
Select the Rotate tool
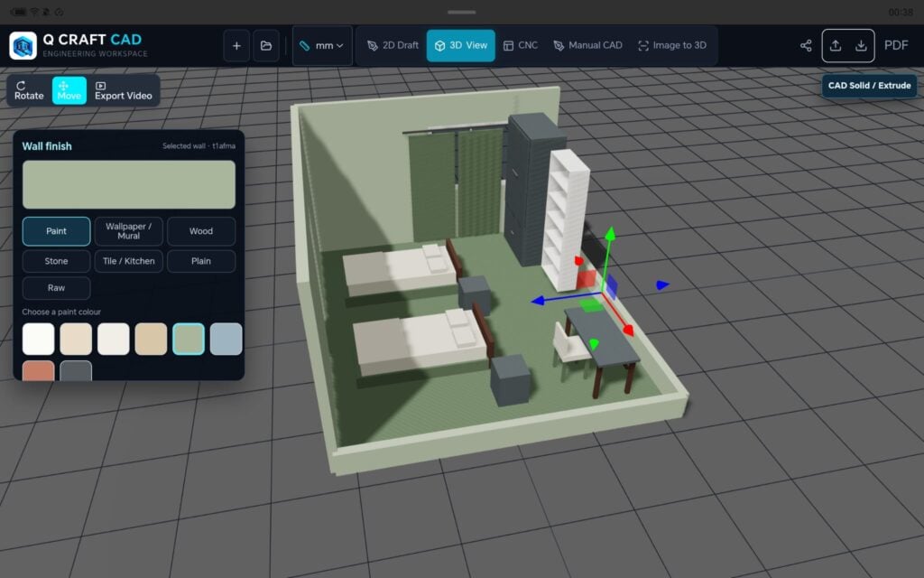pyautogui.click(x=29, y=90)
